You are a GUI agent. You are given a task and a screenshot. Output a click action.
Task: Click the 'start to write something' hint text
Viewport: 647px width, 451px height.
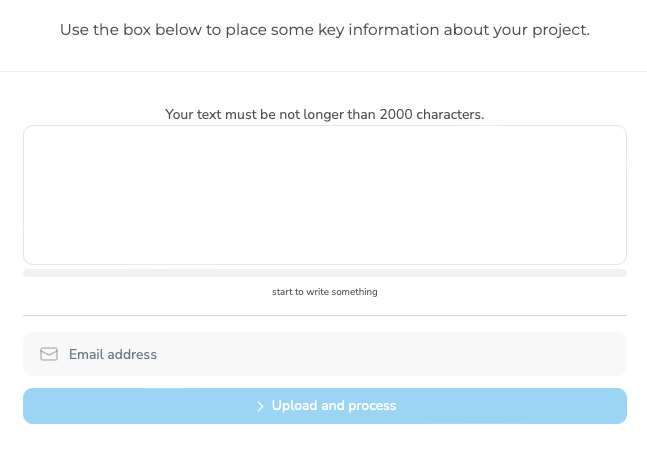tap(325, 292)
